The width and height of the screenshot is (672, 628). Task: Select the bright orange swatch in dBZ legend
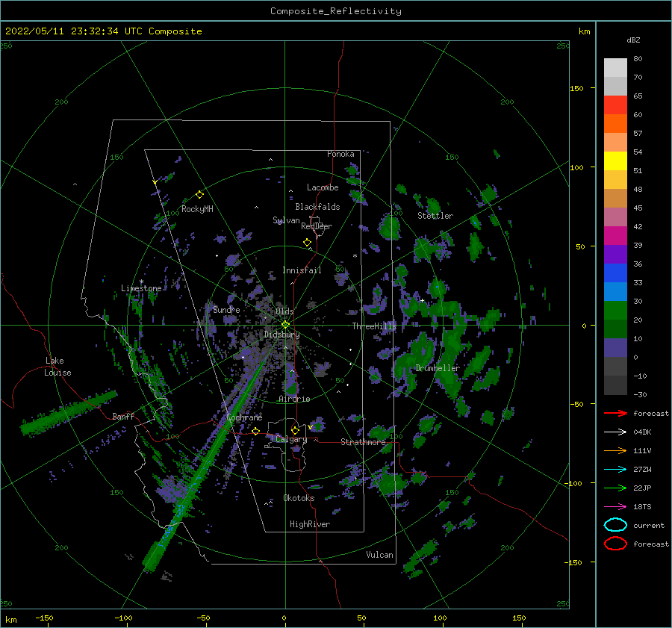pos(615,123)
